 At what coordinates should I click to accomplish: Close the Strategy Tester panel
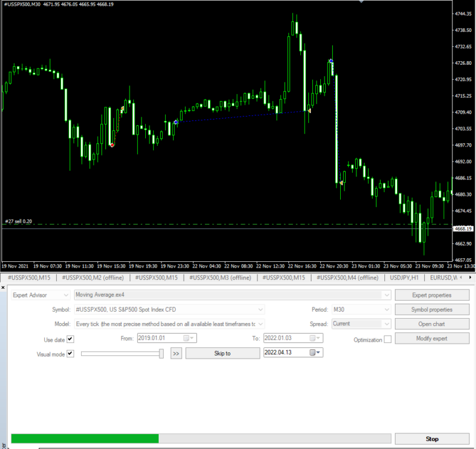(3, 287)
